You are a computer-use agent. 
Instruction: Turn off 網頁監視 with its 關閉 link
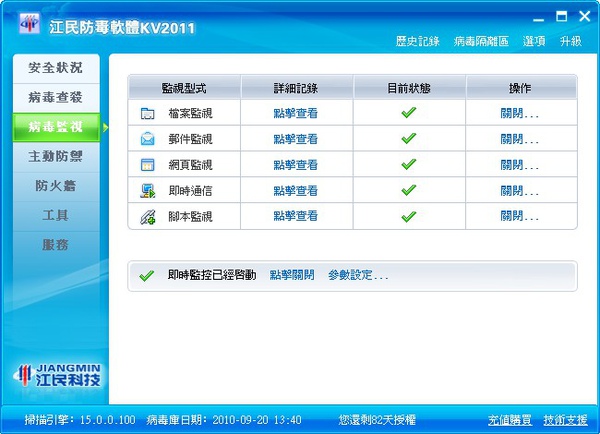(x=520, y=165)
